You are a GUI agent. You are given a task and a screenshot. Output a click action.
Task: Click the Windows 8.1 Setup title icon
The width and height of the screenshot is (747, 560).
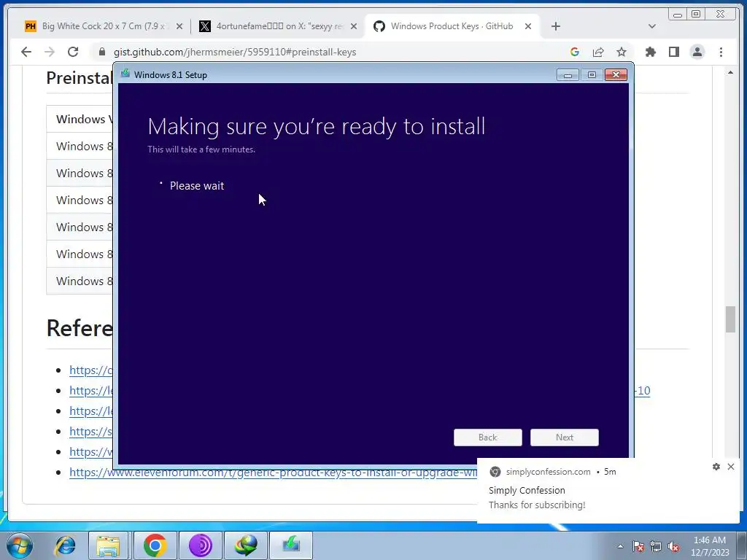[125, 74]
